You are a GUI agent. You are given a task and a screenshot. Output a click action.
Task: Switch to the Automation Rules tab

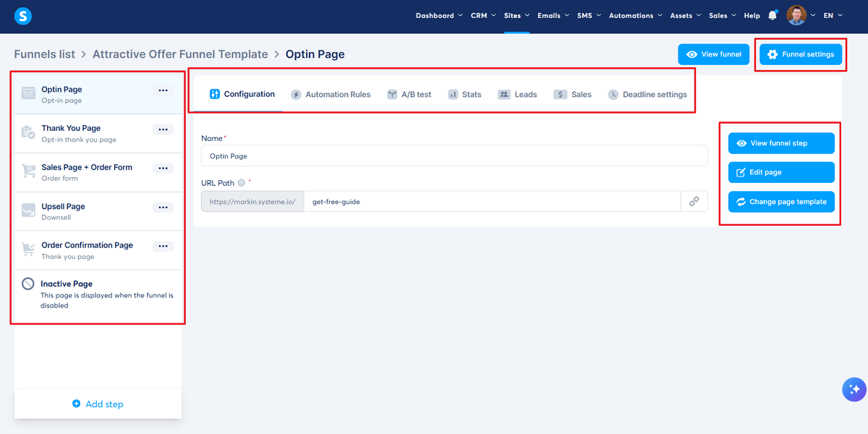pyautogui.click(x=331, y=95)
